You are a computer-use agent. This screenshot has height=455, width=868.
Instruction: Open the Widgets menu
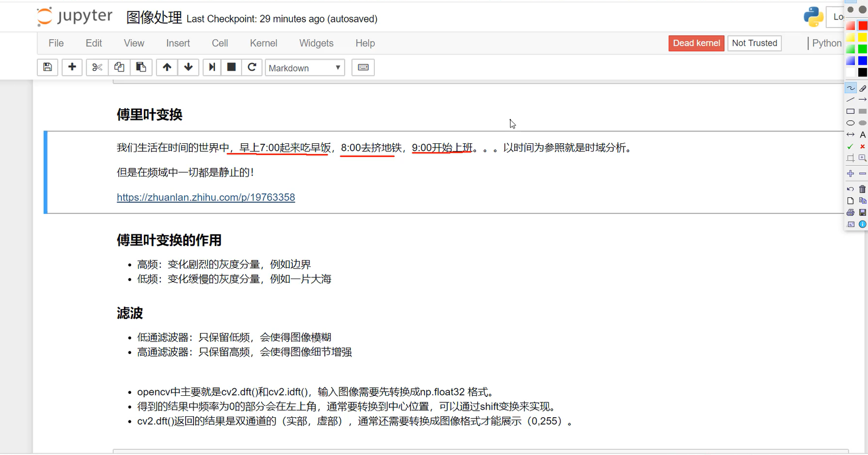point(316,43)
